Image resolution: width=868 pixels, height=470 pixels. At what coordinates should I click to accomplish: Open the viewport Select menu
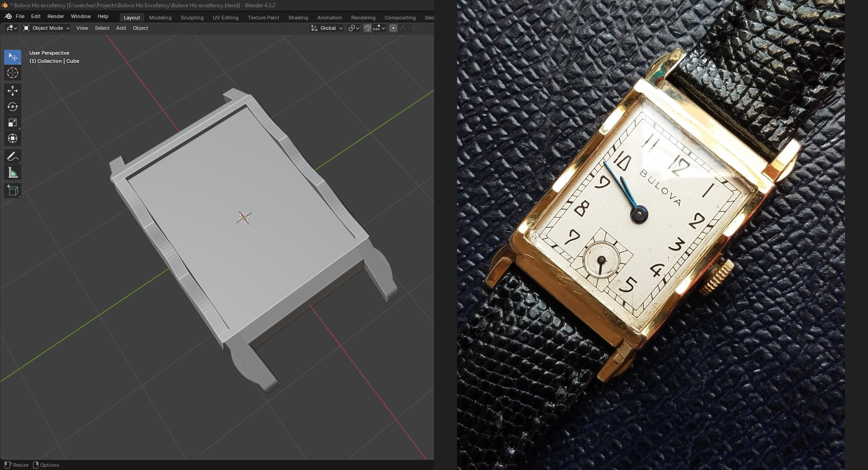tap(102, 28)
